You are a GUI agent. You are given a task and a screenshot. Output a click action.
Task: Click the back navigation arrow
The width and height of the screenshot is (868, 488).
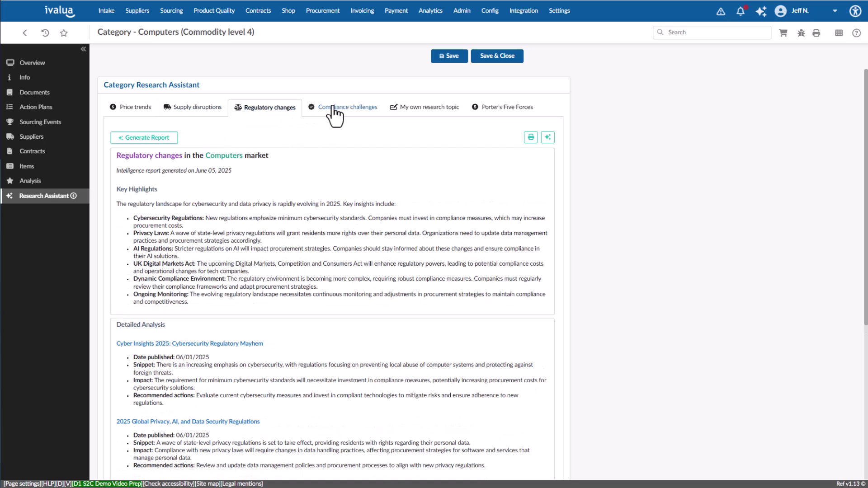coord(24,33)
